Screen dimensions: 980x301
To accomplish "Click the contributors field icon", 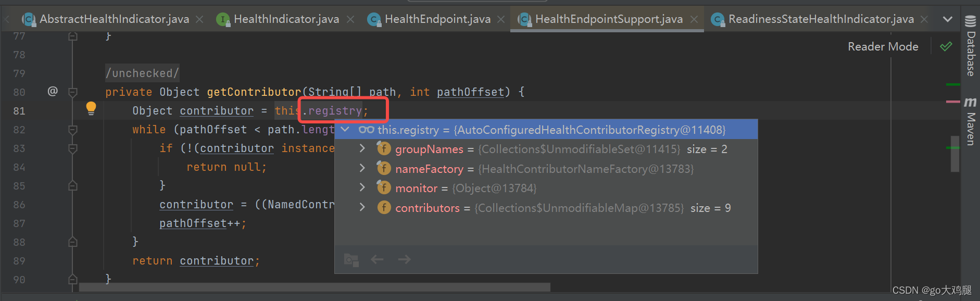I will pos(384,208).
